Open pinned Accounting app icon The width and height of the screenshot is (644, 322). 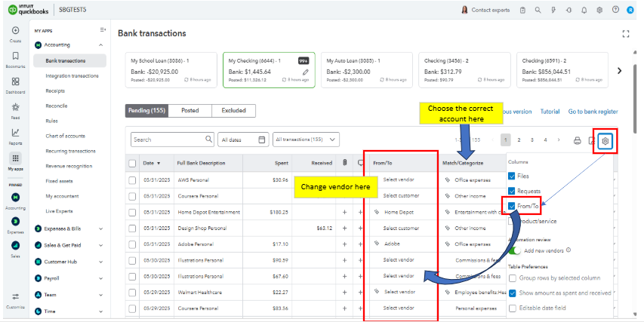pyautogui.click(x=15, y=198)
